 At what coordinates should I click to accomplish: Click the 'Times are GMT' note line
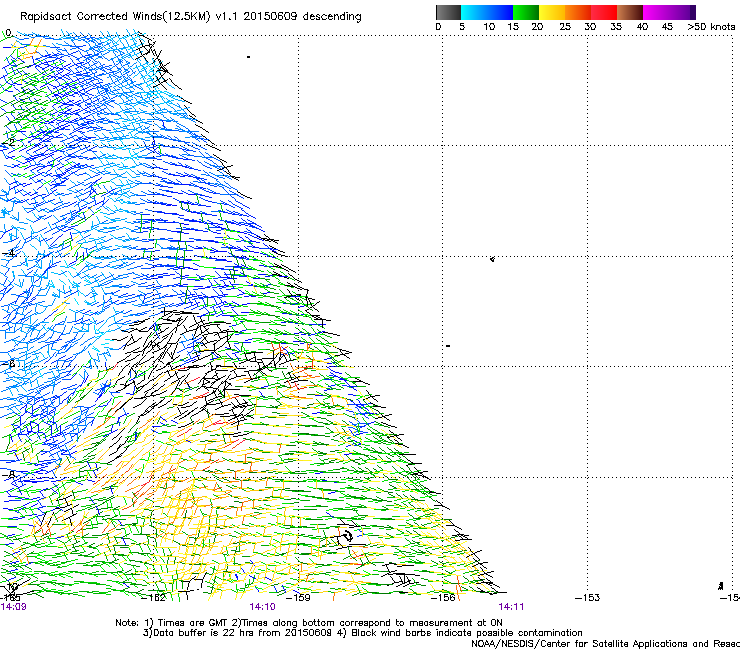(309, 623)
